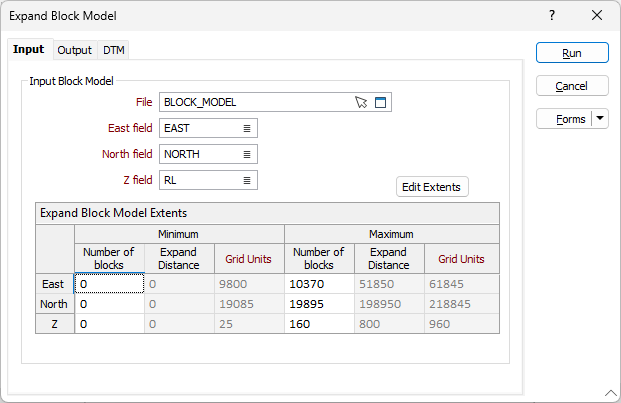Click the Forms button
This screenshot has height=403, width=621.
tap(565, 119)
